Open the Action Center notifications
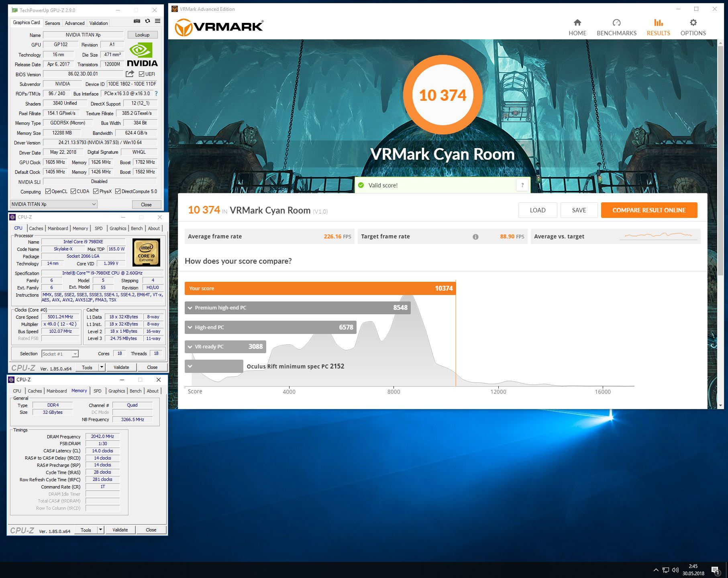The width and height of the screenshot is (728, 578). 715,570
